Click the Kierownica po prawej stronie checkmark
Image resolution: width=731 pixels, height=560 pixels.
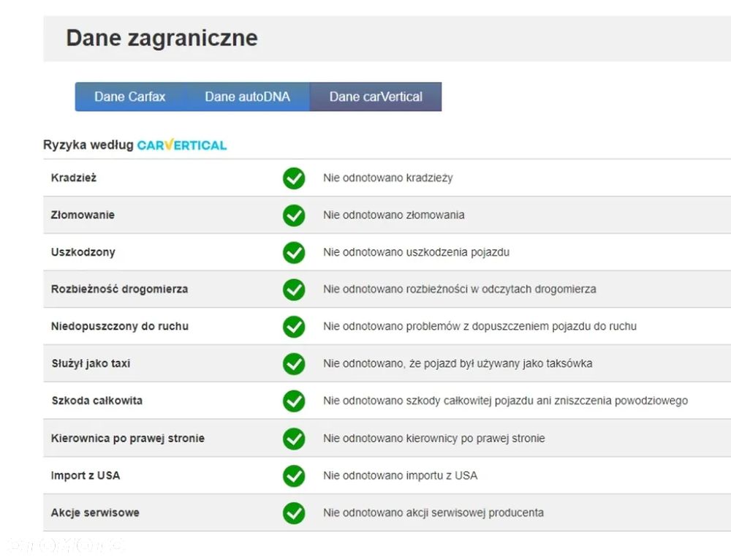pos(294,439)
